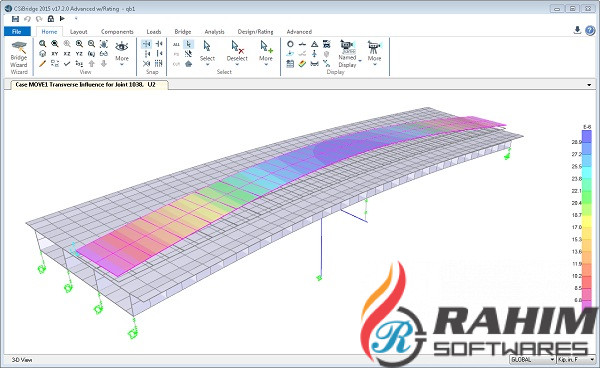
Task: Show shell stress contours colored icon
Action: tap(302, 64)
